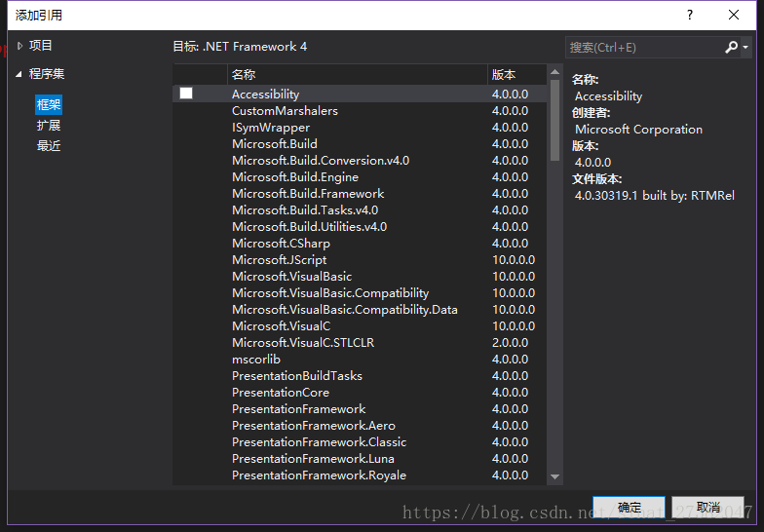This screenshot has height=532, width=764.
Task: Select the mscorlib assembly
Action: point(360,359)
